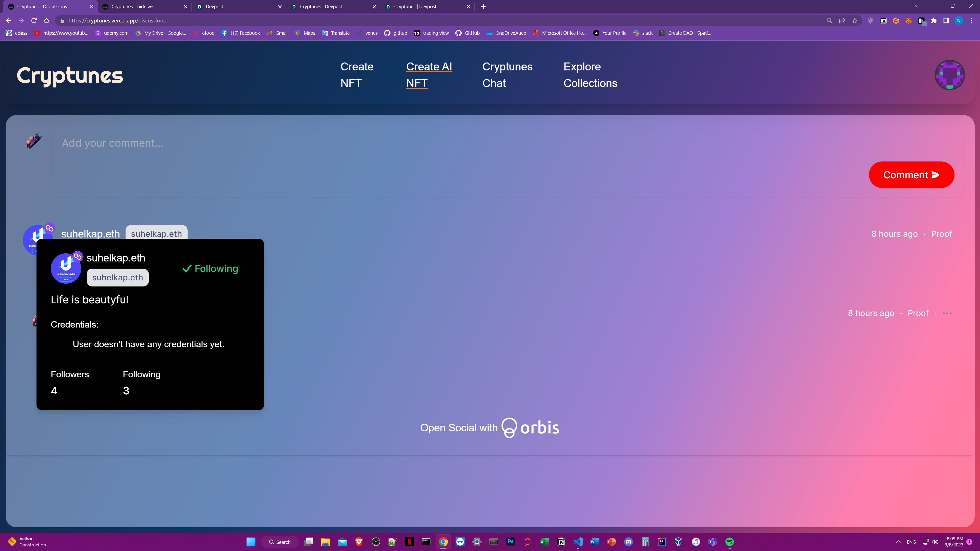Open MetaMask fox extension icon
This screenshot has height=551, width=980.
[x=909, y=21]
